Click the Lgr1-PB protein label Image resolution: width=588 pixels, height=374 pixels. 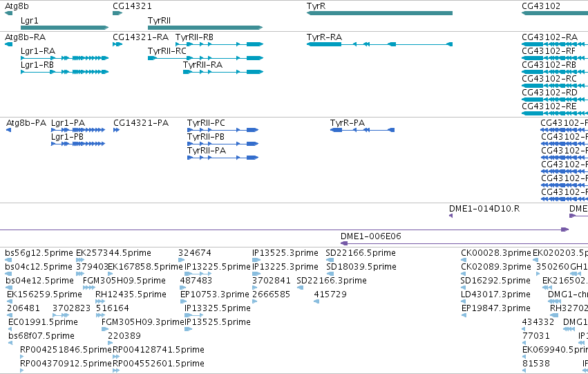[x=67, y=137]
